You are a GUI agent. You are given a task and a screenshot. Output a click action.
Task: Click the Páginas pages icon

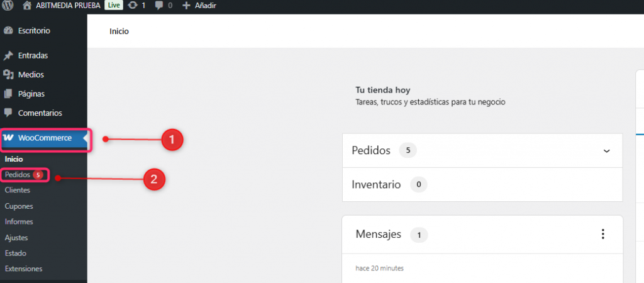tap(8, 94)
